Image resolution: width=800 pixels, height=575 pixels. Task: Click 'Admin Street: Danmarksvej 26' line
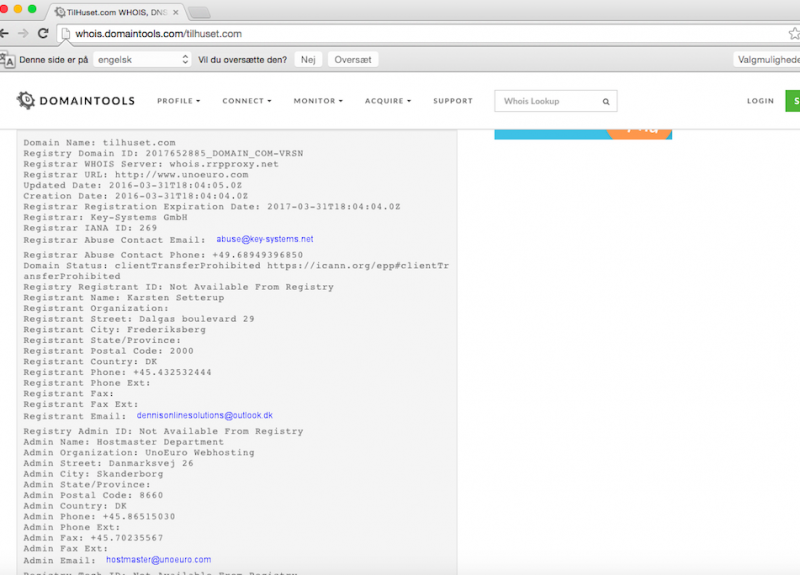pyautogui.click(x=109, y=464)
